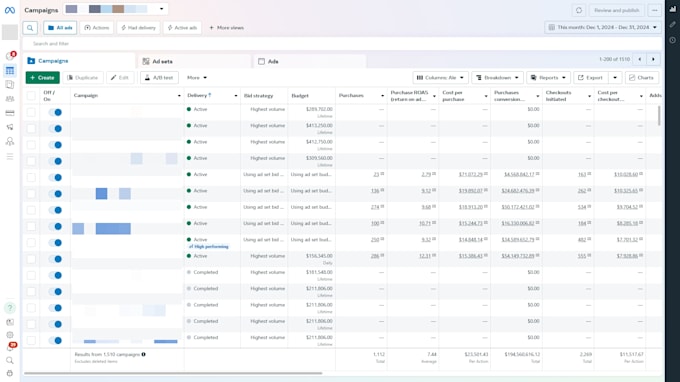Open the All tools hamburger icon
The width and height of the screenshot is (680, 382).
click(10, 156)
